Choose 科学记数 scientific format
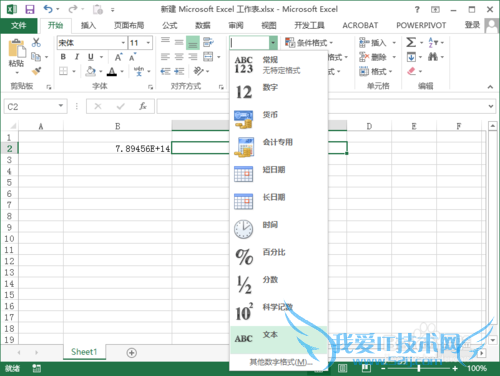Screen dimensions: 500x376 coord(279,312)
